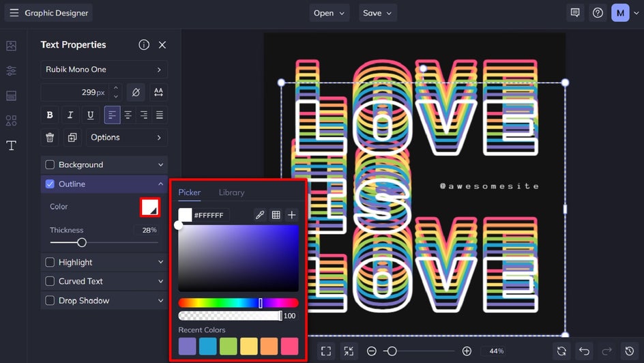Uncheck the Outline checkbox
This screenshot has width=644, height=363.
(x=50, y=184)
